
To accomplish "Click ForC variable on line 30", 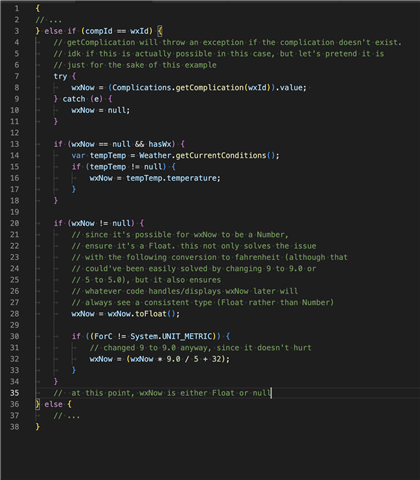I will [x=103, y=336].
